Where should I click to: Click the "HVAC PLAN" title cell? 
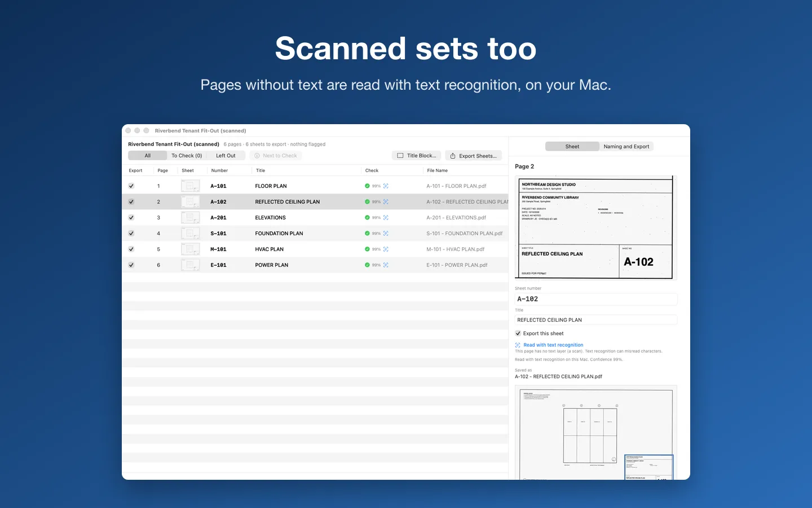coord(270,249)
